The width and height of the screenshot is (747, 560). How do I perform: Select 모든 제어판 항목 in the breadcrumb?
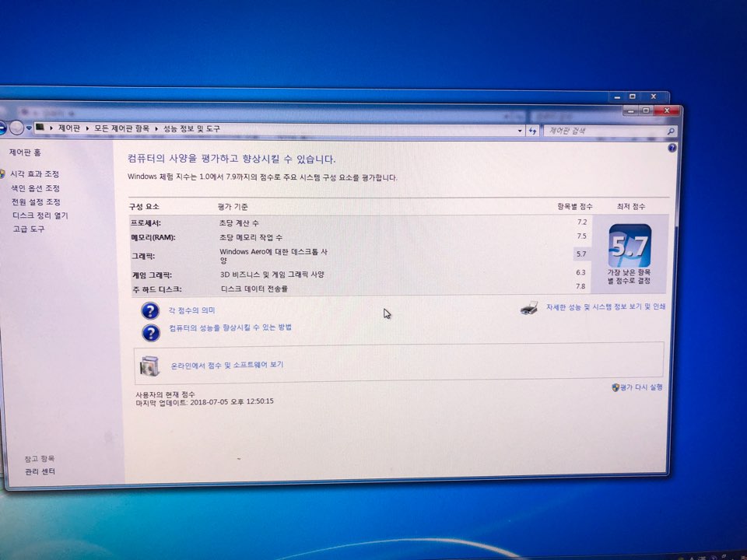coord(121,128)
